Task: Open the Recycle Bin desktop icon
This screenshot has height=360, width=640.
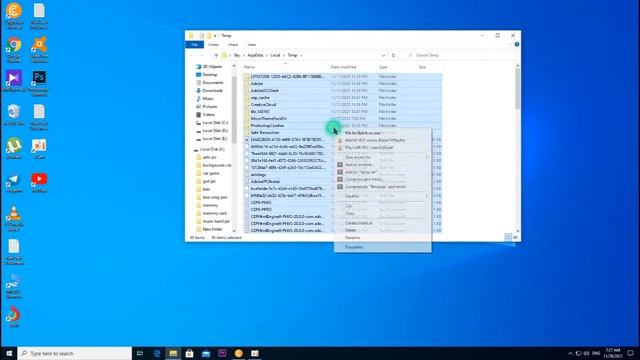Action: [14, 115]
